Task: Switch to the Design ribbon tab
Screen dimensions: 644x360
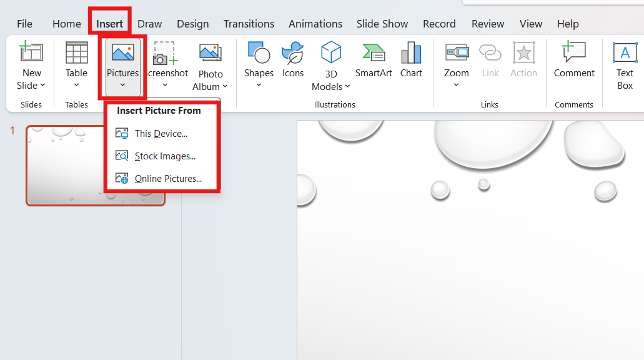Action: tap(192, 24)
